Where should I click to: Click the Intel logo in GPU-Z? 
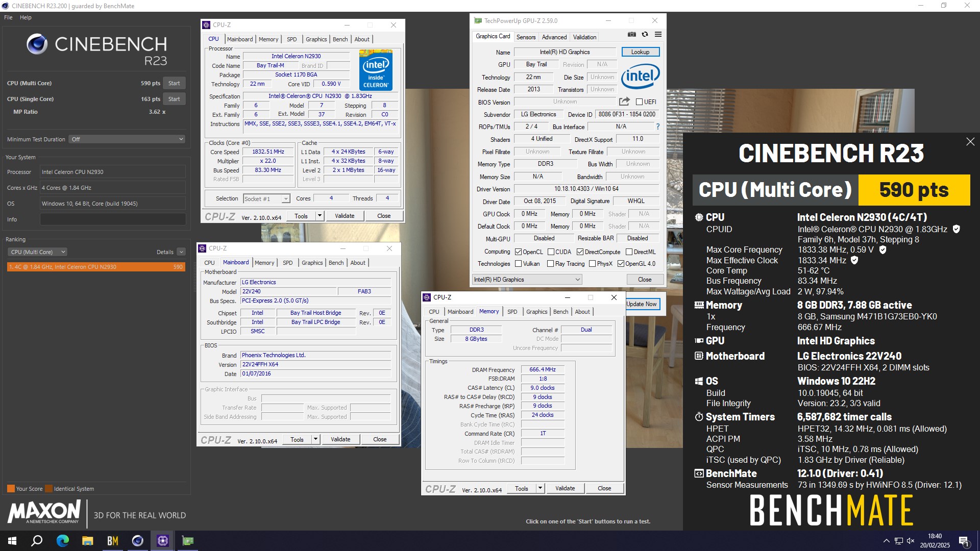[641, 77]
